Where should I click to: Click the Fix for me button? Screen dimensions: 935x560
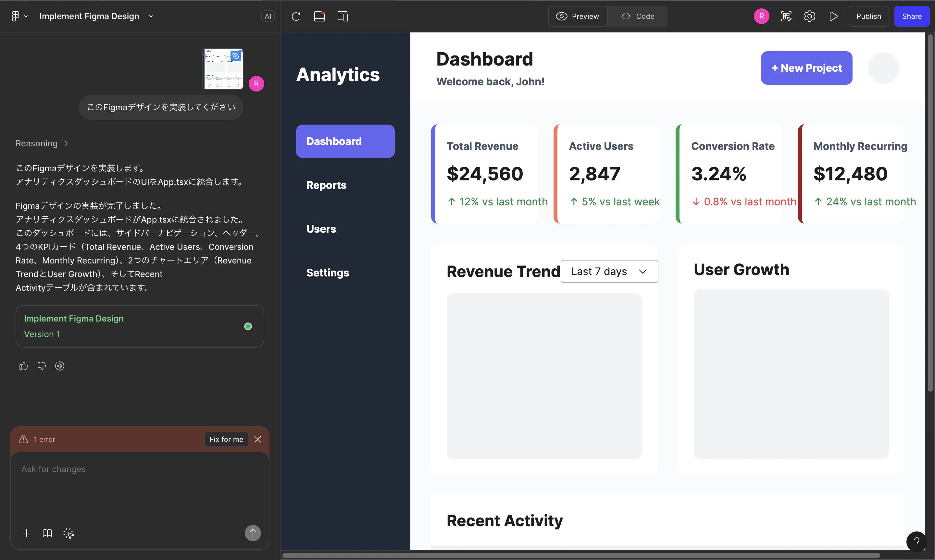226,439
